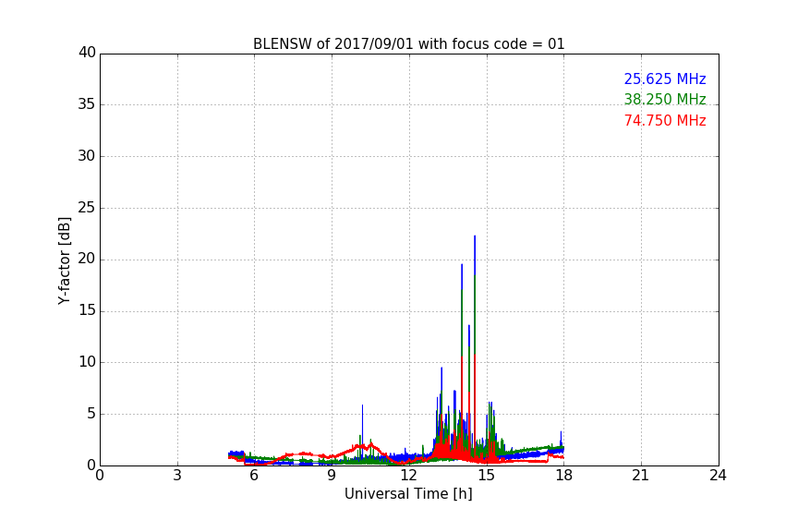Click the x-axis tick label 18

click(564, 476)
